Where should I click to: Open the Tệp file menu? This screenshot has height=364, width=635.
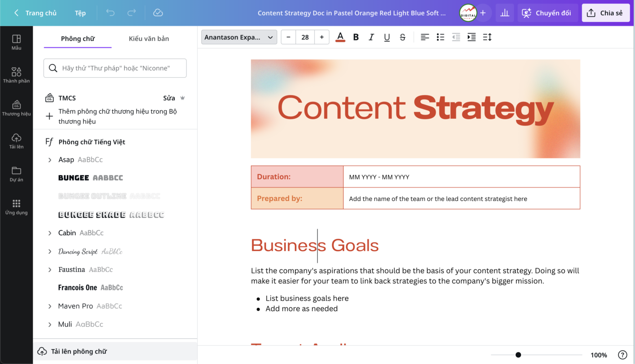click(x=80, y=13)
